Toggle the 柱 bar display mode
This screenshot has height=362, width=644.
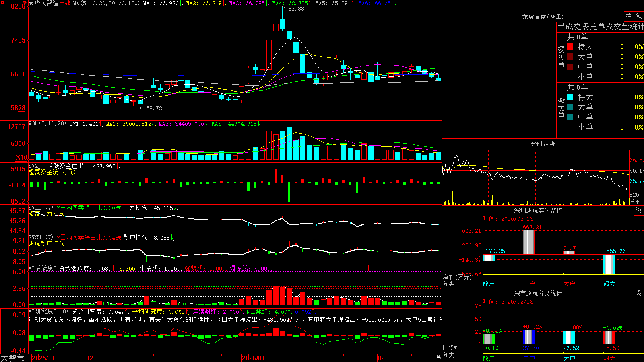point(629,16)
